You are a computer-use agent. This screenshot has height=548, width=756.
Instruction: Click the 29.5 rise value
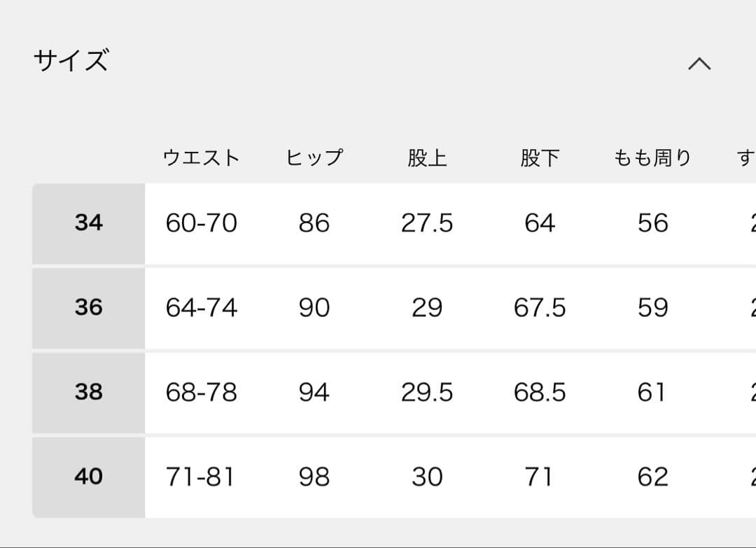[427, 393]
